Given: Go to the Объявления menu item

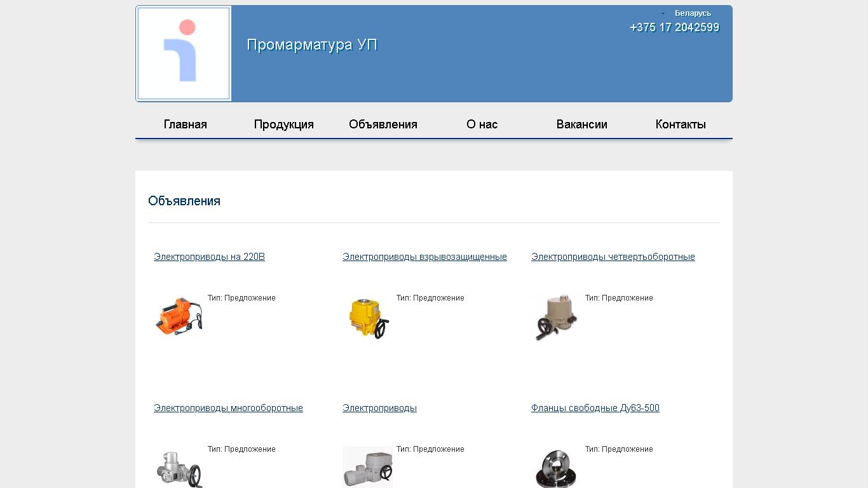Looking at the screenshot, I should pos(383,125).
